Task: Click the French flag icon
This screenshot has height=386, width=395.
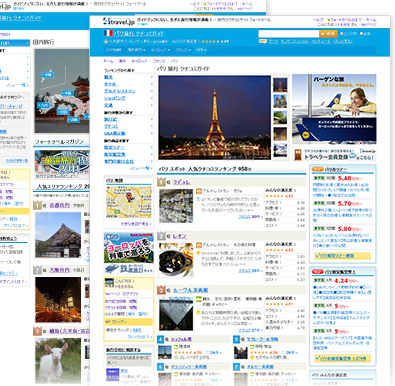Action: click(108, 33)
